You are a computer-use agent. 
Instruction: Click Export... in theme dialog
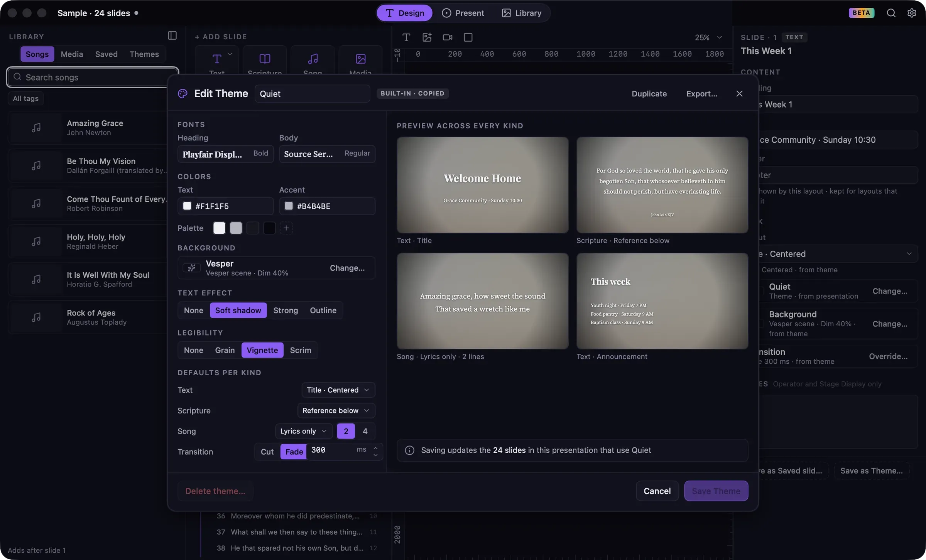pyautogui.click(x=701, y=94)
